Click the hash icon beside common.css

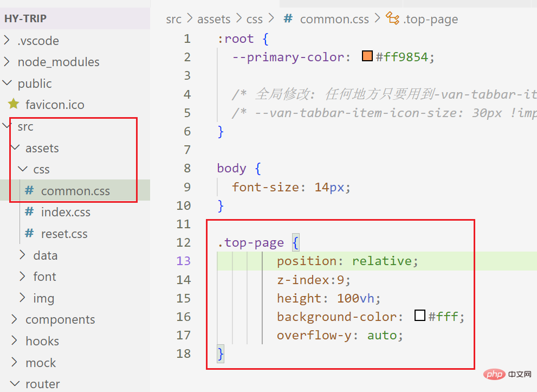(29, 190)
